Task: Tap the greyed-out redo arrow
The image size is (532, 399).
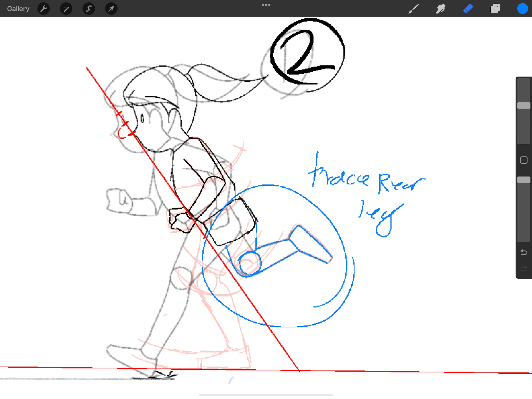Action: coord(523,269)
